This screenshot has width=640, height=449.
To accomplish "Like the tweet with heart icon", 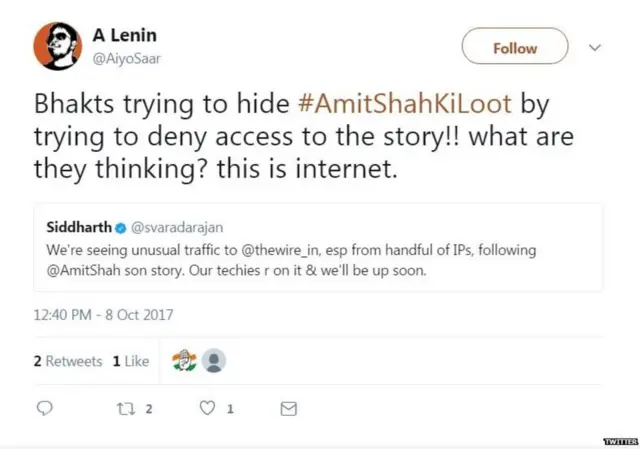I will [208, 408].
